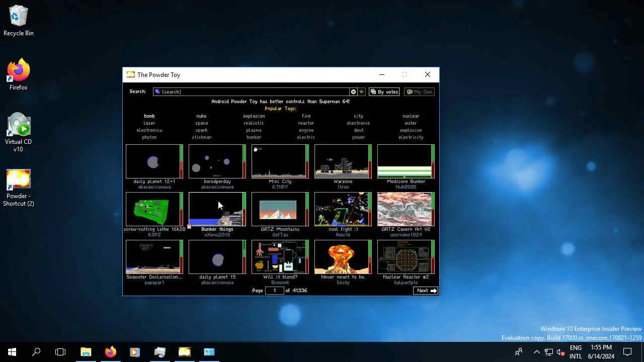
Task: Select the nuclear tag
Action: [x=411, y=116]
